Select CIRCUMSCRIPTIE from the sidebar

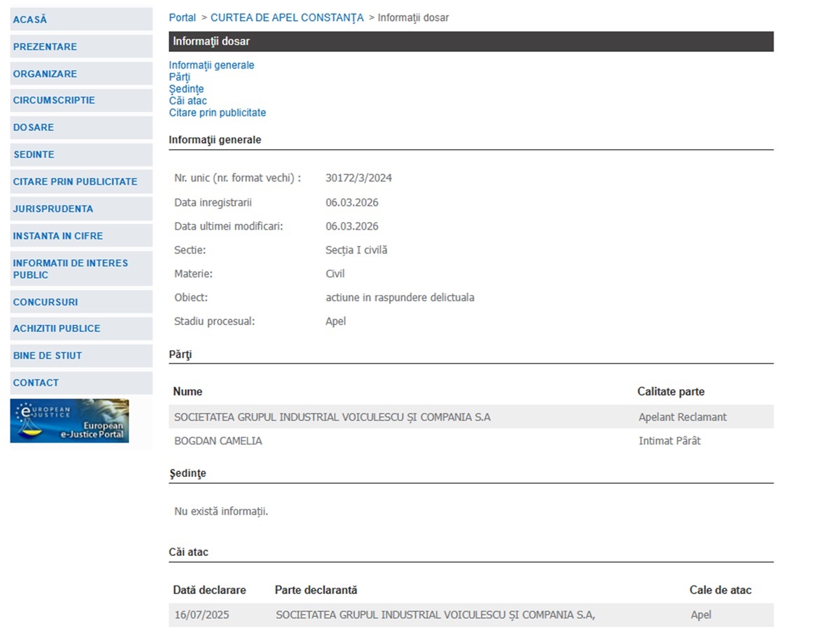81,100
